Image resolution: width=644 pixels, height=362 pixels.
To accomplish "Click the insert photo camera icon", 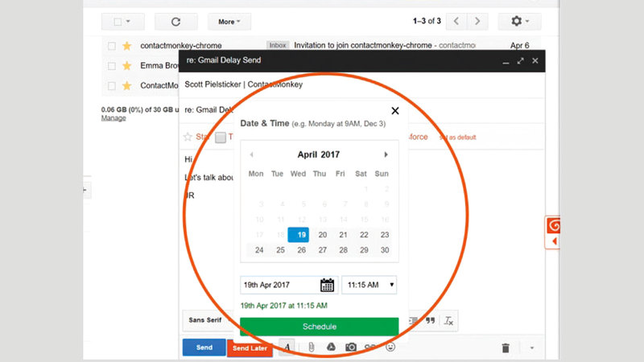I will click(x=351, y=348).
